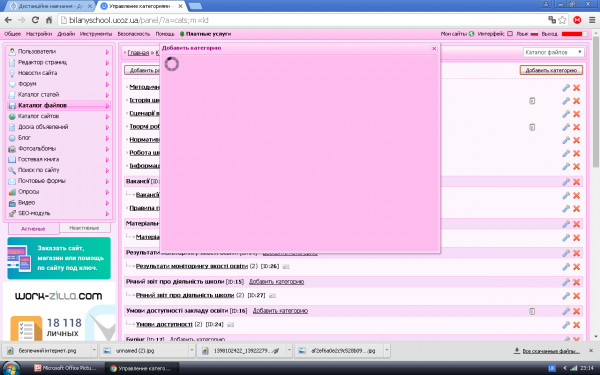Select the Активные modules tab
This screenshot has height=375, width=600.
point(33,228)
